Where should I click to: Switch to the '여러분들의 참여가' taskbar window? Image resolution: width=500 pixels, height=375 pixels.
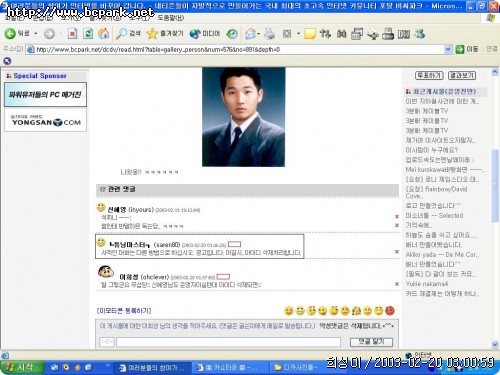[153, 368]
